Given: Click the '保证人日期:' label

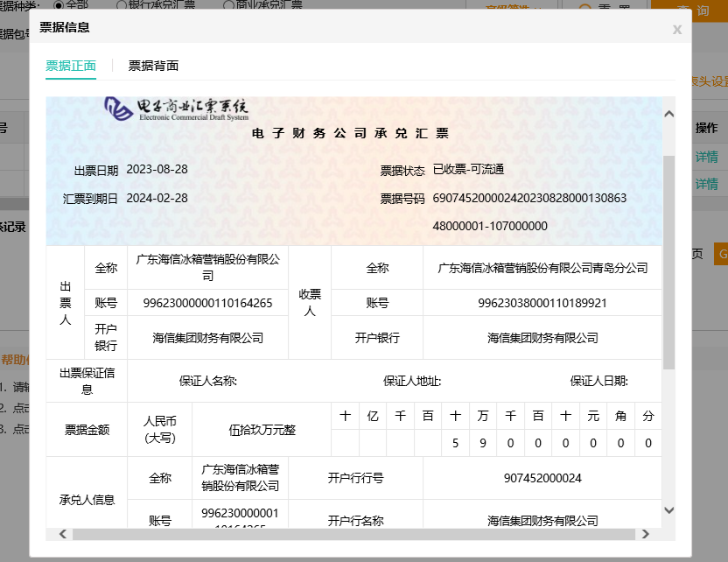Looking at the screenshot, I should coord(598,382).
